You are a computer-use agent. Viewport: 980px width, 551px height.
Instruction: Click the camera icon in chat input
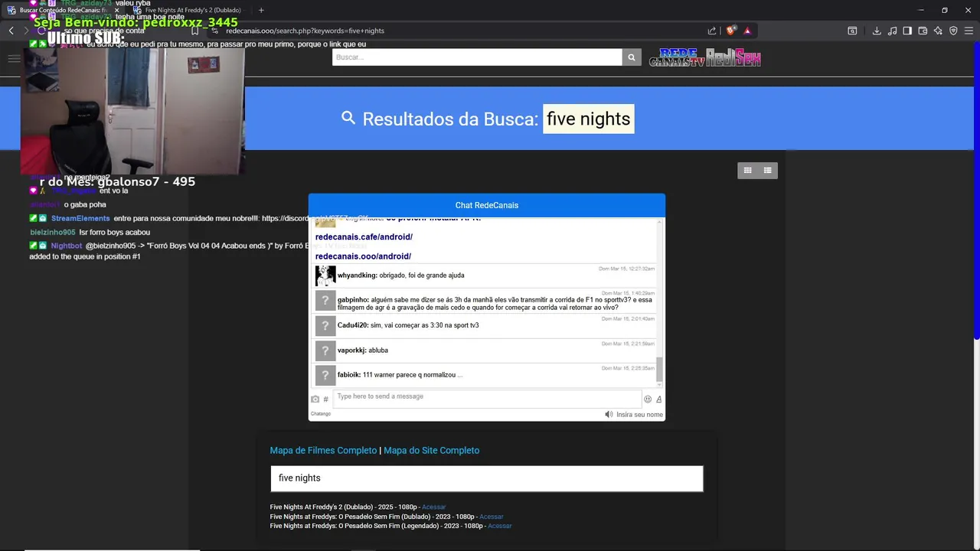pyautogui.click(x=315, y=399)
